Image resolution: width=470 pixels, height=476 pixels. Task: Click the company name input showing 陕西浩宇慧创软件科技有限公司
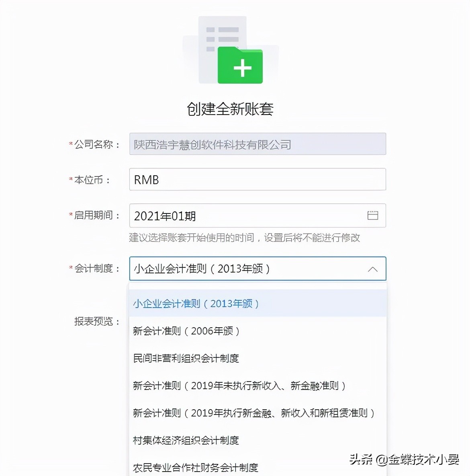tap(257, 144)
